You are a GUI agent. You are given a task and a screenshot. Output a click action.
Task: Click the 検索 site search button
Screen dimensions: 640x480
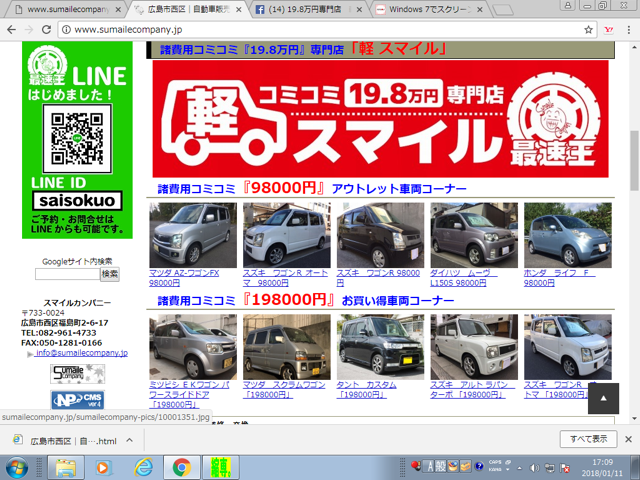[110, 274]
